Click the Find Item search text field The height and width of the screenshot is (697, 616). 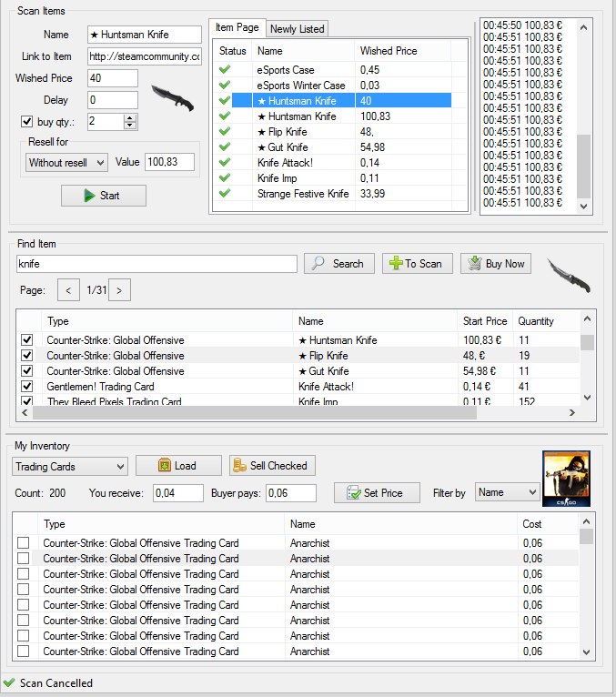click(157, 264)
